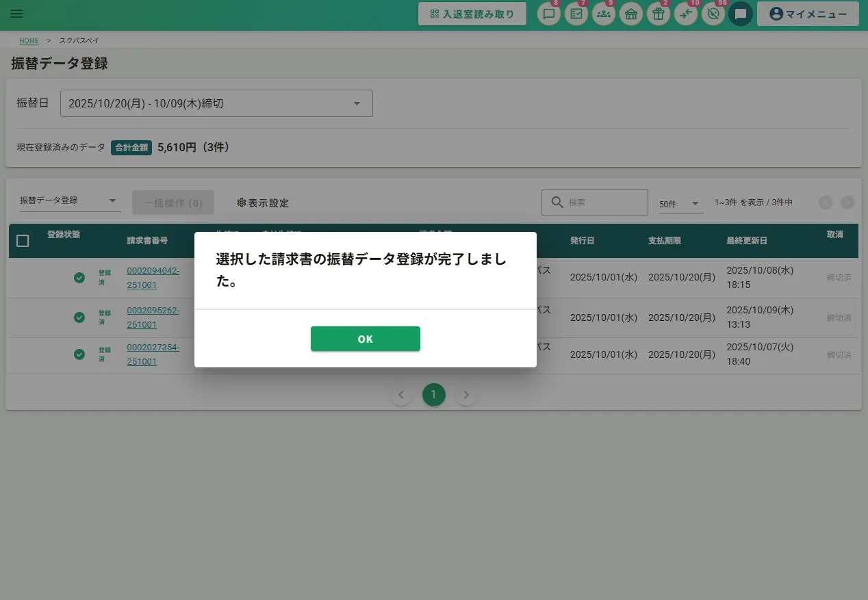Open the hamburger navigation menu

(16, 14)
